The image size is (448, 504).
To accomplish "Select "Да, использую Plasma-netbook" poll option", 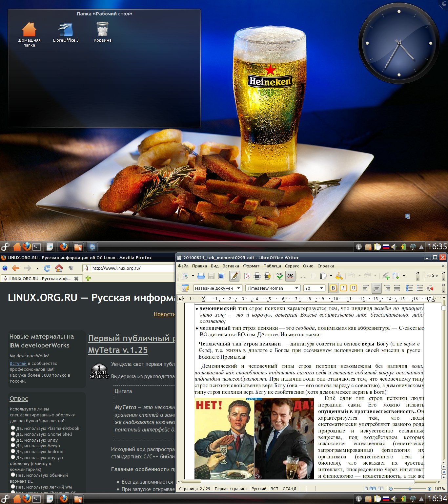I will [13, 428].
